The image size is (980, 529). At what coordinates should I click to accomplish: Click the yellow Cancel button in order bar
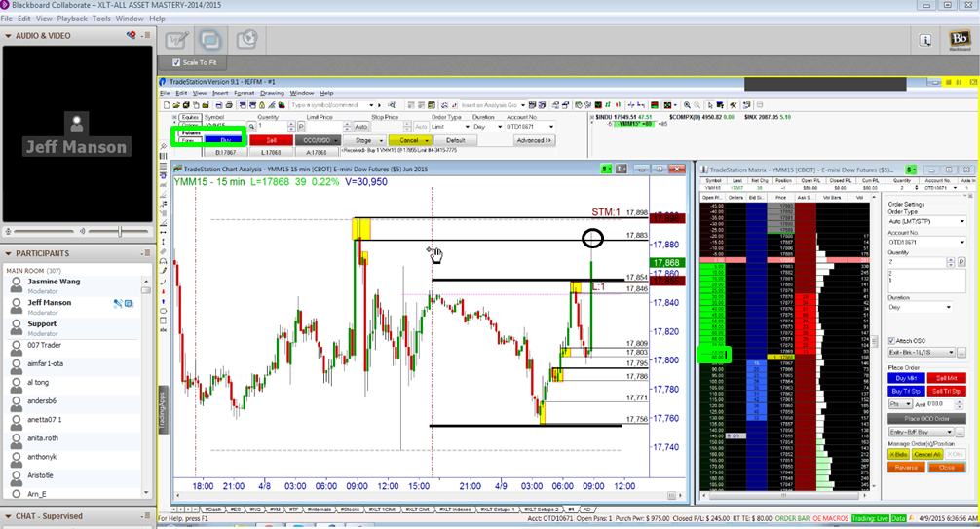(x=409, y=140)
